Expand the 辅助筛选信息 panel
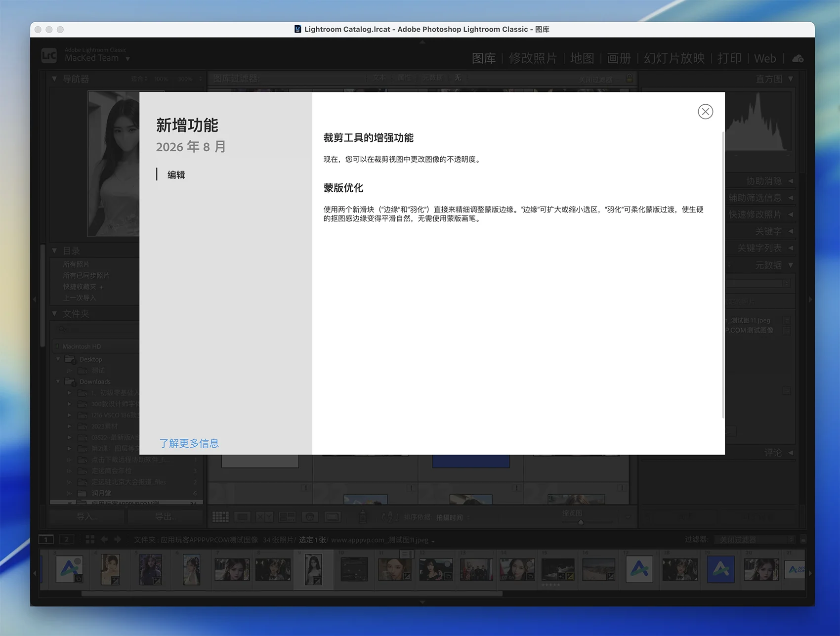 tap(791, 198)
